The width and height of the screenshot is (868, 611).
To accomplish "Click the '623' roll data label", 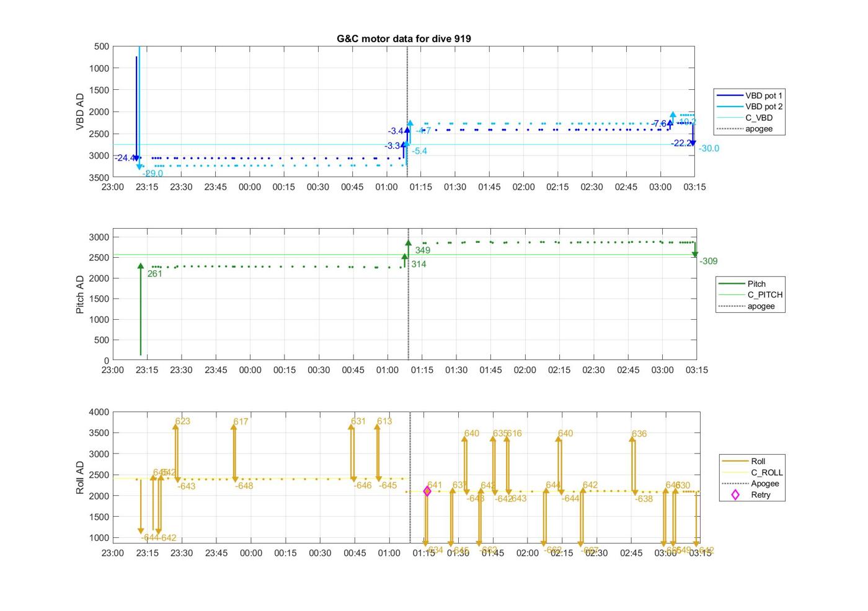I will [182, 421].
